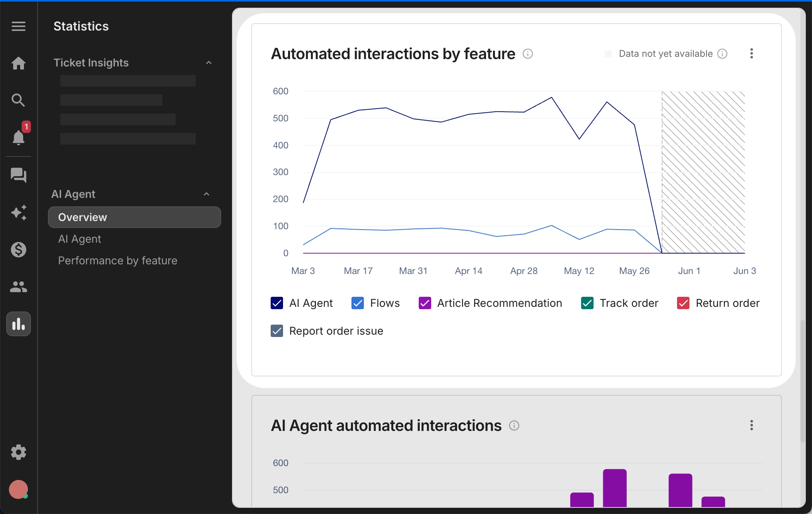
Task: Click the Report order issue legend label
Action: [x=336, y=331]
